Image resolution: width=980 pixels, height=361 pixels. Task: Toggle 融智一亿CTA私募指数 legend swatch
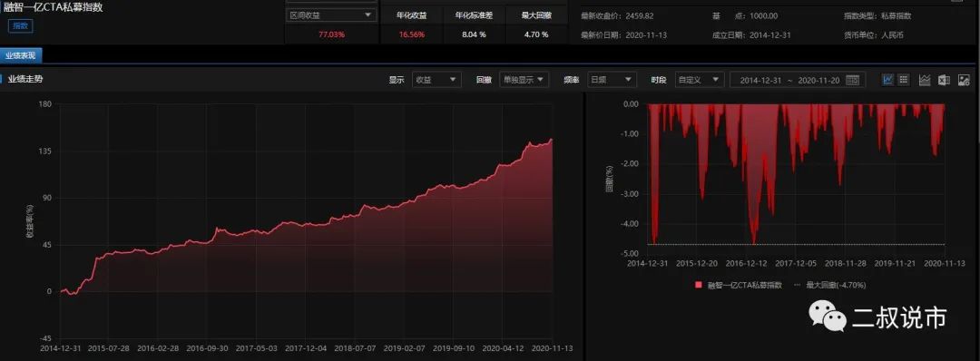(x=698, y=285)
